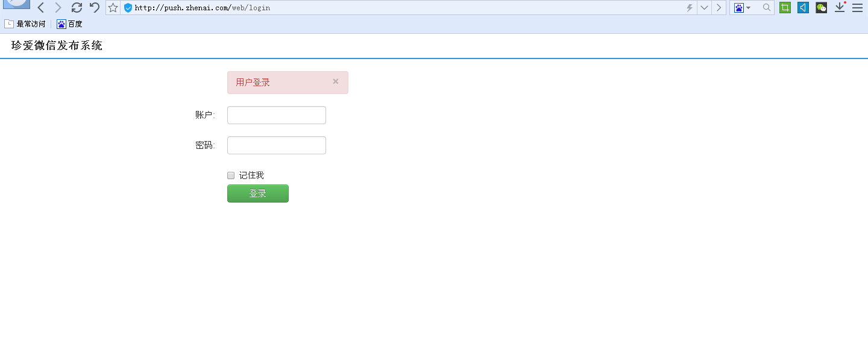The height and width of the screenshot is (343, 868).
Task: Click the blue security shield icon
Action: 128,8
